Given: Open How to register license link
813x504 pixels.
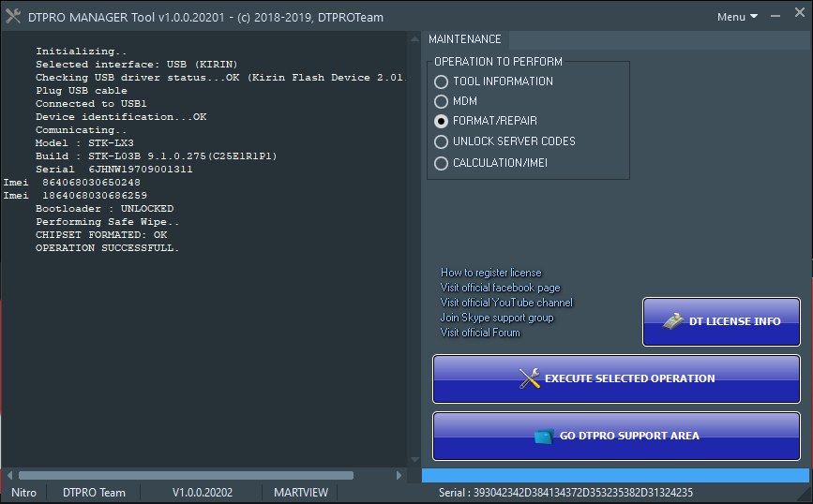Looking at the screenshot, I should (x=491, y=273).
